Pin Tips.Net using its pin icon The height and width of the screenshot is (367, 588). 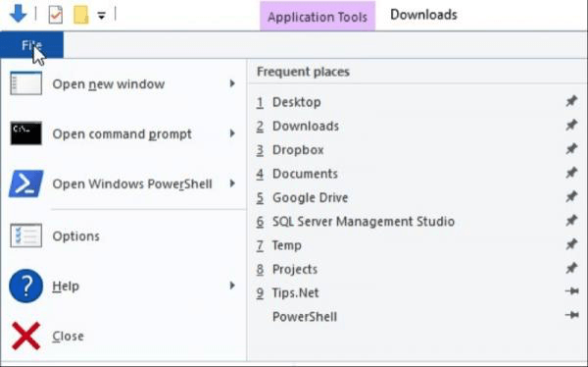coord(572,291)
